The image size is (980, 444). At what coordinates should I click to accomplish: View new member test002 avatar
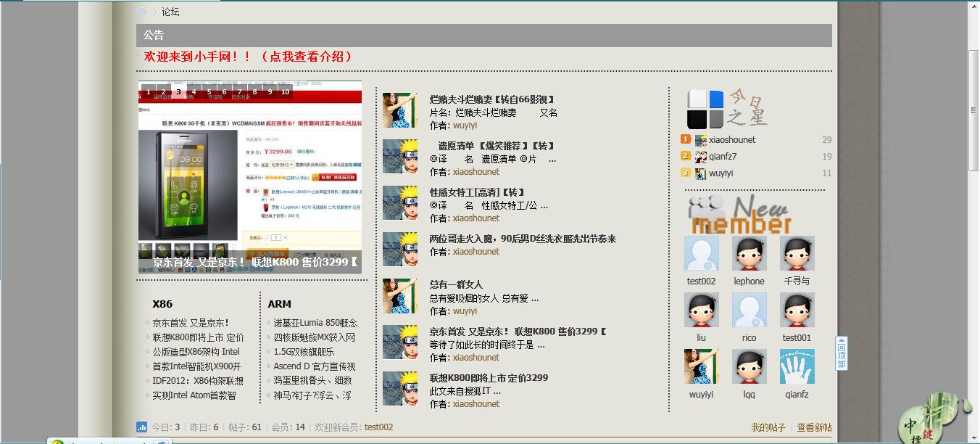(x=702, y=253)
